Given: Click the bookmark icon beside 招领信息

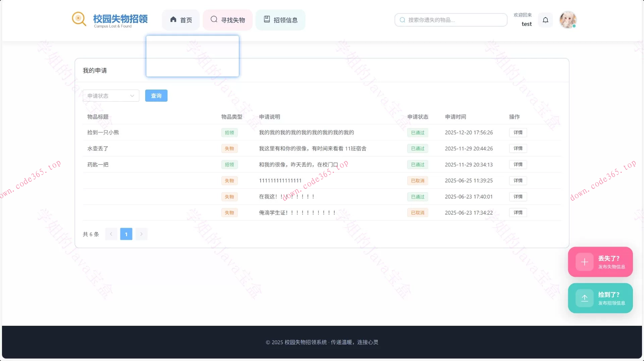Looking at the screenshot, I should pos(267,19).
